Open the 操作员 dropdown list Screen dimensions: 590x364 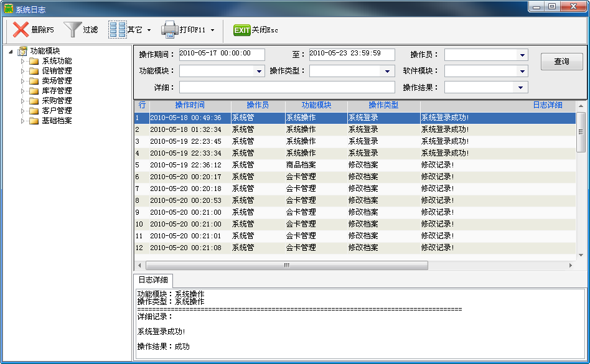[x=522, y=55]
